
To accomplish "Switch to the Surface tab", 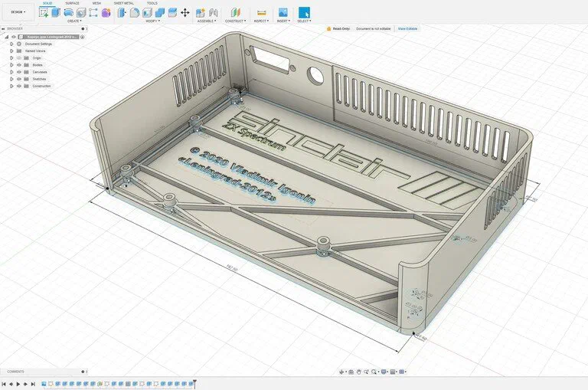I will (x=73, y=3).
